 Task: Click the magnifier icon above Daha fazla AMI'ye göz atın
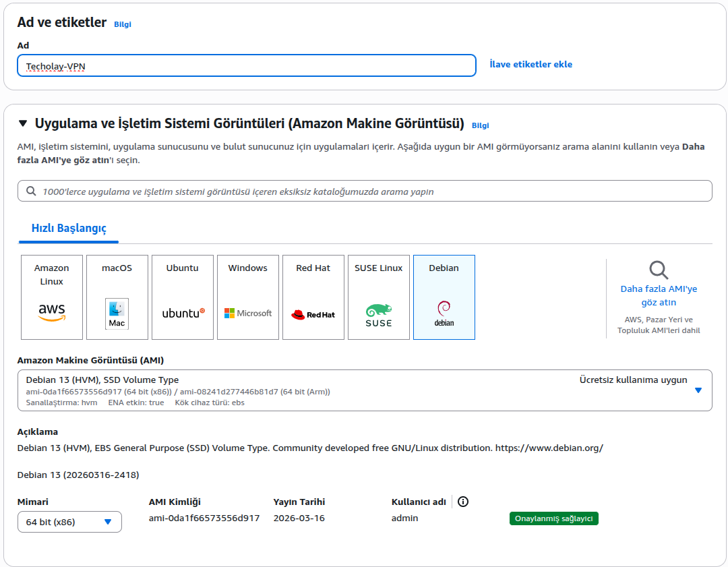tap(659, 270)
